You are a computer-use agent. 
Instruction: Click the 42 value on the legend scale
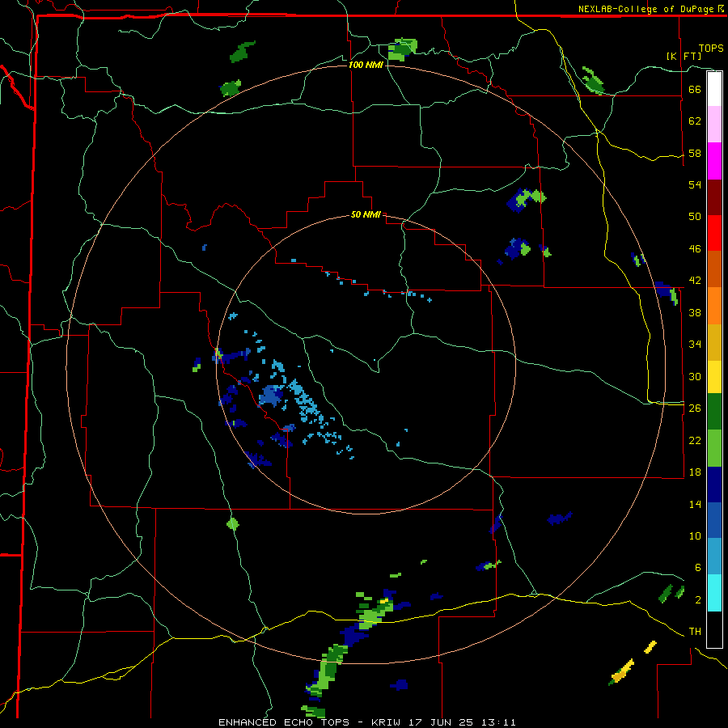695,281
